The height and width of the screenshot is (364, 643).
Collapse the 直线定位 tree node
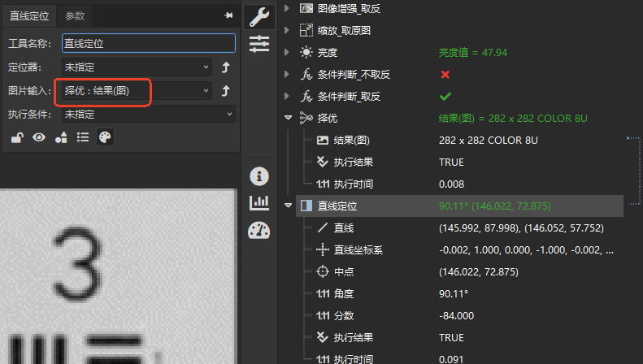289,206
